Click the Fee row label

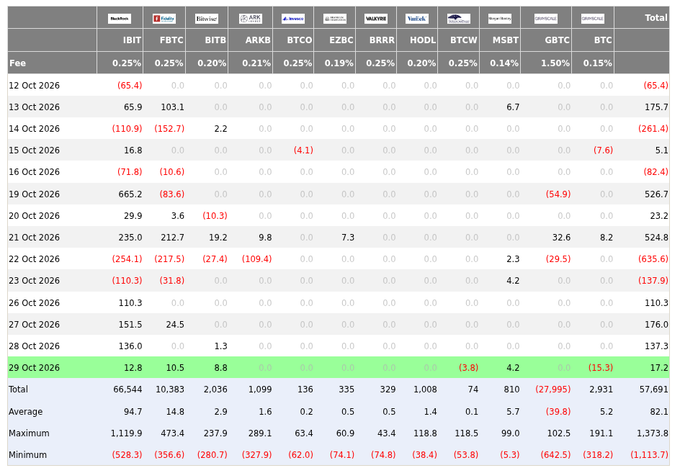coord(17,63)
